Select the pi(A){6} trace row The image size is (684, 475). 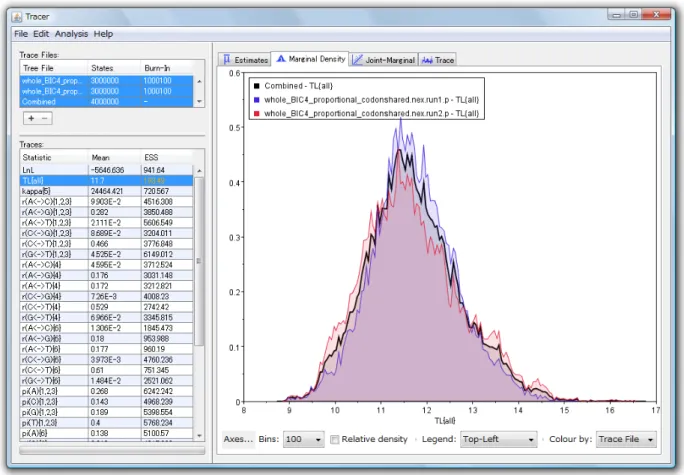point(106,433)
